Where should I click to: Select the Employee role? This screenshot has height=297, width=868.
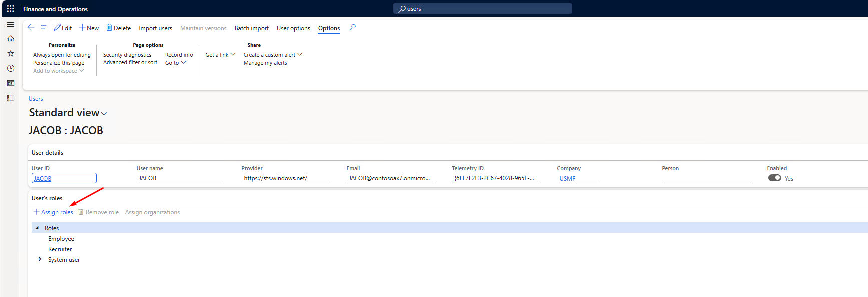click(x=61, y=239)
